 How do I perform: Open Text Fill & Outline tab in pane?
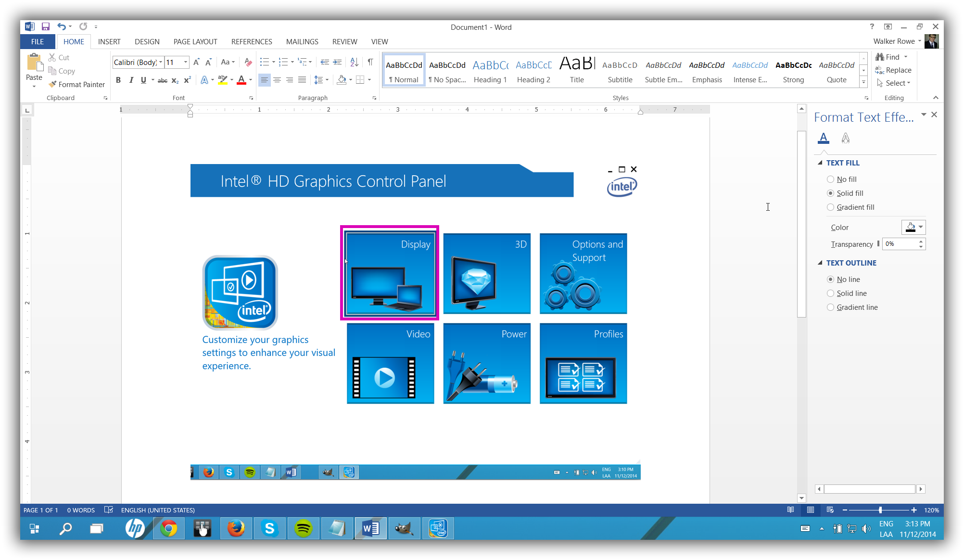[x=824, y=139]
